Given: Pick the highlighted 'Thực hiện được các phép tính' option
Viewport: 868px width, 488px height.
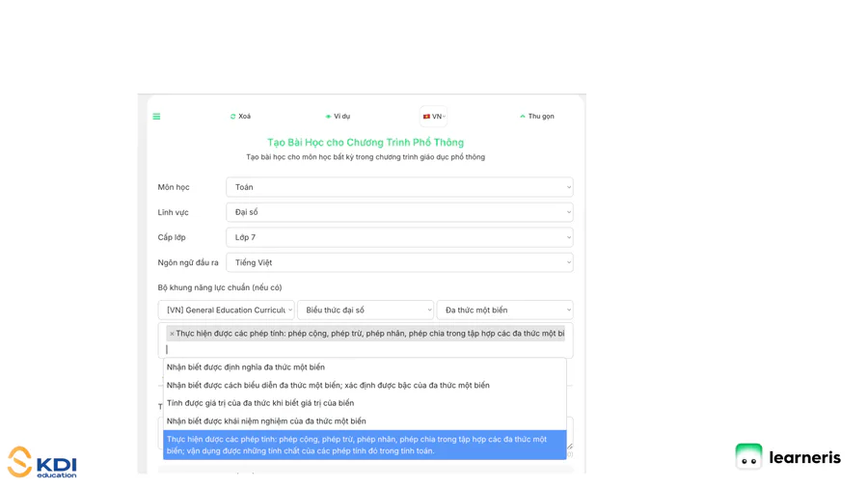Looking at the screenshot, I should click(x=365, y=445).
